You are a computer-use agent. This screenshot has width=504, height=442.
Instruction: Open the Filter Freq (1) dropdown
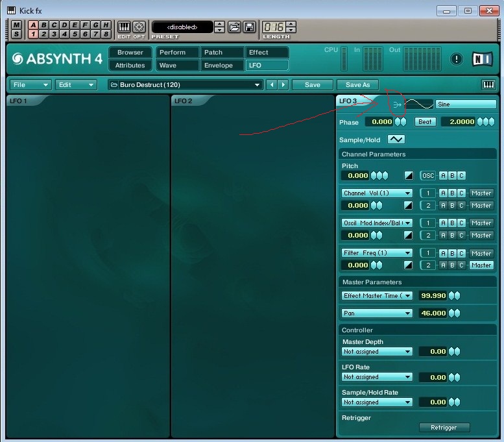pyautogui.click(x=377, y=253)
